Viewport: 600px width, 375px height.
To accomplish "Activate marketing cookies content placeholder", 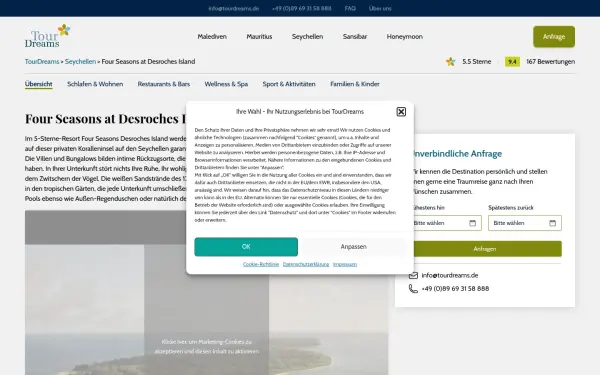I will pyautogui.click(x=206, y=346).
